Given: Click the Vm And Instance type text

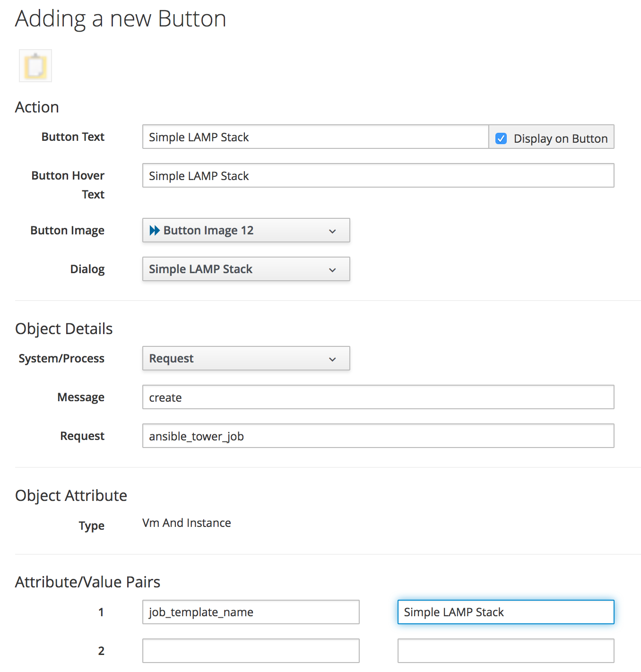Looking at the screenshot, I should 187,523.
